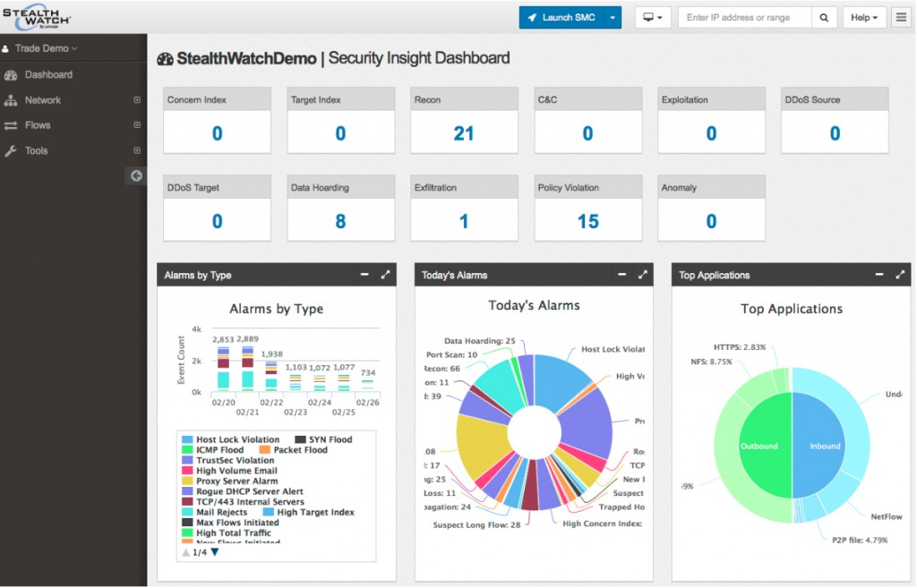Open the Launch SMC dropdown arrow
917x588 pixels.
613,18
